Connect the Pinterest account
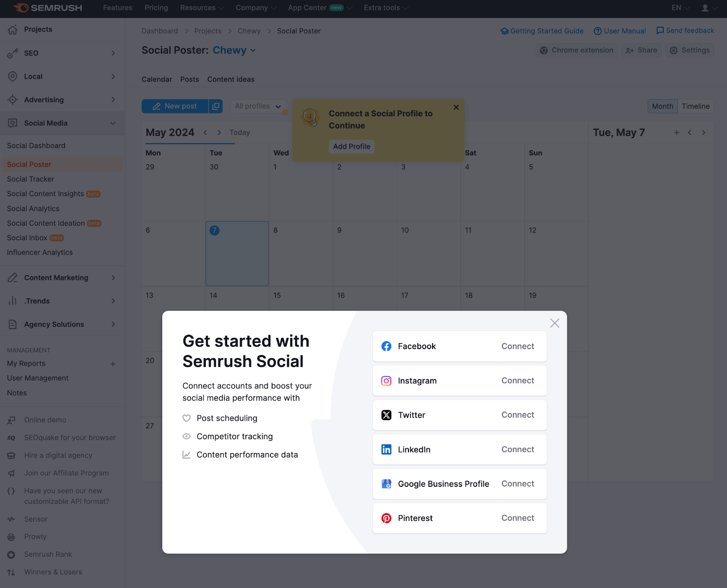This screenshot has width=727, height=588. (518, 518)
